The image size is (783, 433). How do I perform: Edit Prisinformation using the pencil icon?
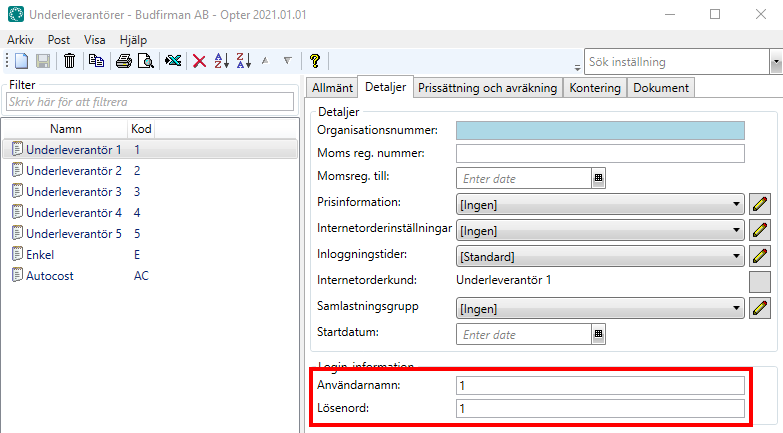pyautogui.click(x=760, y=204)
